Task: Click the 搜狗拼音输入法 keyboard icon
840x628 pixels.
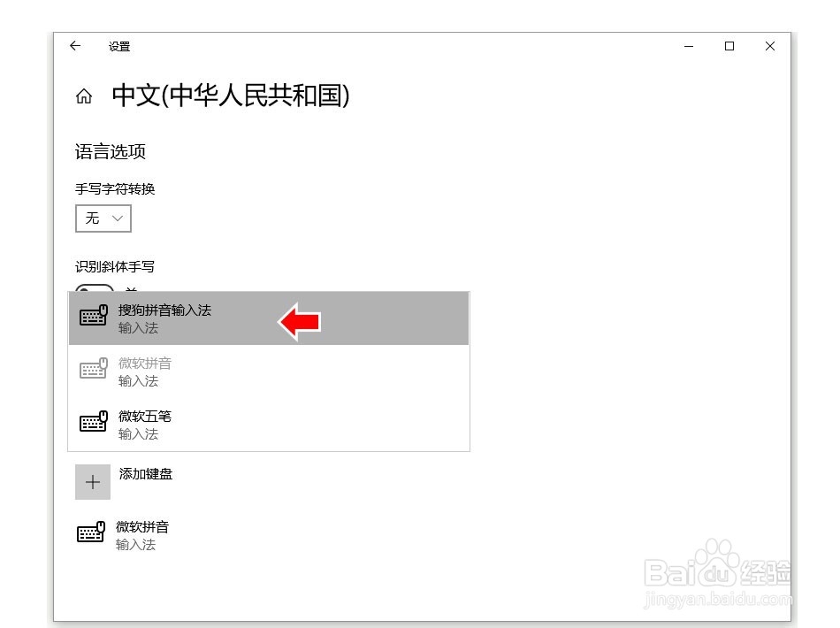Action: pos(93,316)
